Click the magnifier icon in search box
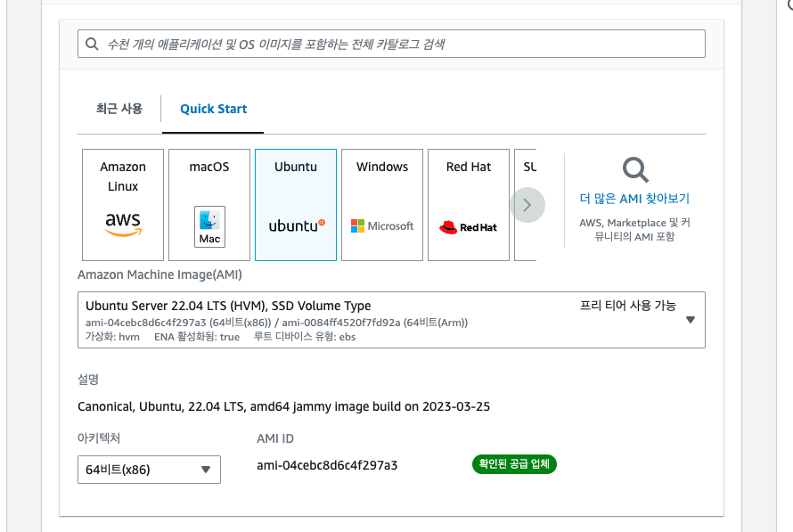The width and height of the screenshot is (793, 532). coord(92,44)
